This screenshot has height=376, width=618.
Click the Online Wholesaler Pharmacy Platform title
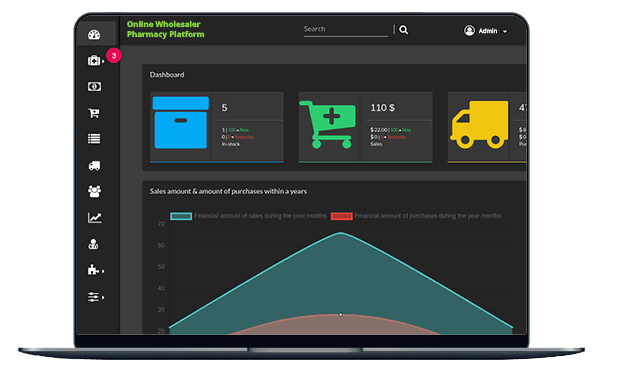pyautogui.click(x=166, y=29)
